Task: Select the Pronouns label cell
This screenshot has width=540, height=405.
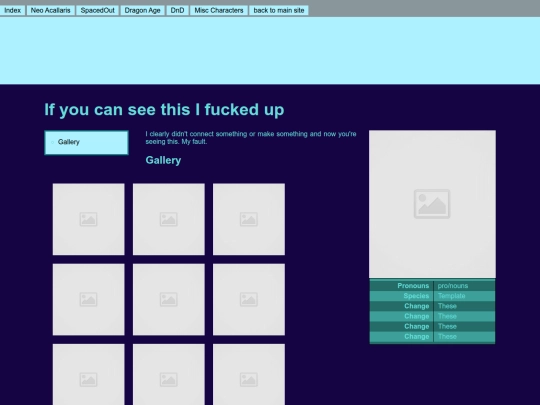Action: point(402,286)
